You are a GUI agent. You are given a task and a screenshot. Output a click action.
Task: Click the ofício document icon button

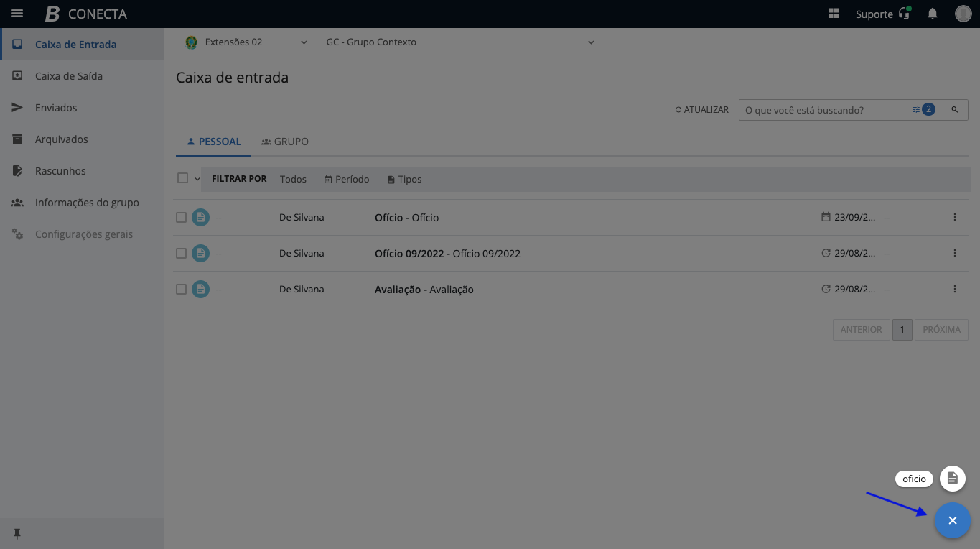[952, 479]
